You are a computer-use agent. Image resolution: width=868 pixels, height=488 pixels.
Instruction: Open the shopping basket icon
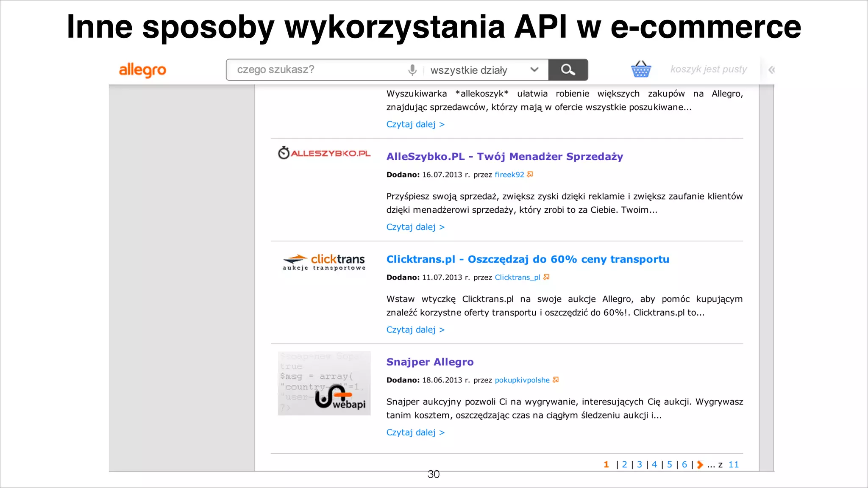point(641,69)
